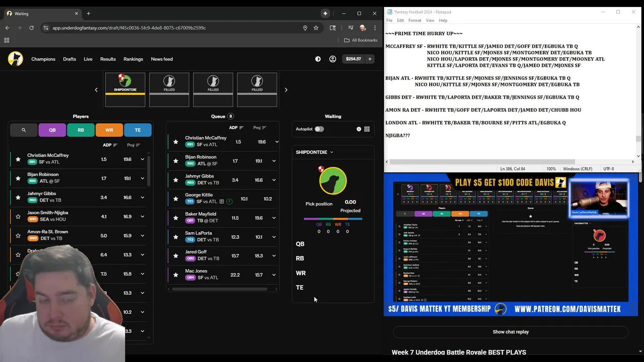Remove Baker Mayfield star in queue
This screenshot has width=644, height=362.
tap(176, 218)
